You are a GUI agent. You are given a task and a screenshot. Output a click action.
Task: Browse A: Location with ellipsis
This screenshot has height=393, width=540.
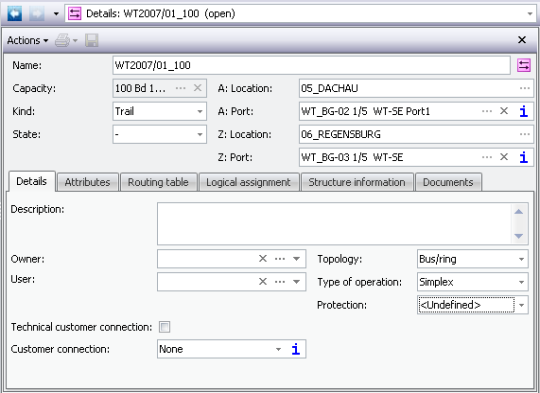pos(525,88)
